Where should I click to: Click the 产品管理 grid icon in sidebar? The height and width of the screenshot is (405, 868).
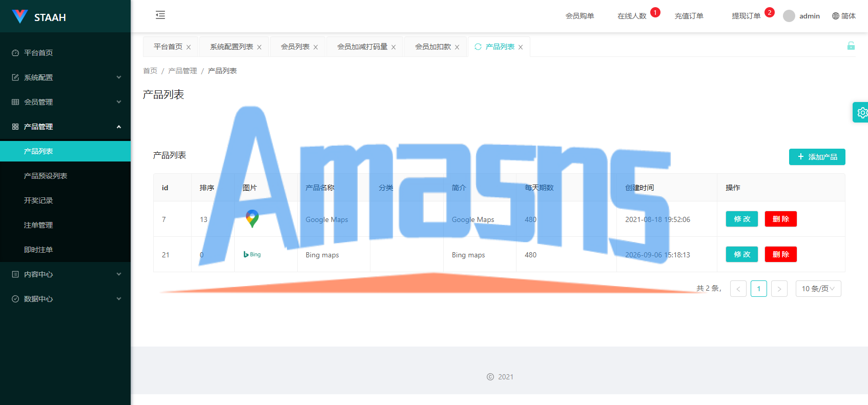pos(15,127)
